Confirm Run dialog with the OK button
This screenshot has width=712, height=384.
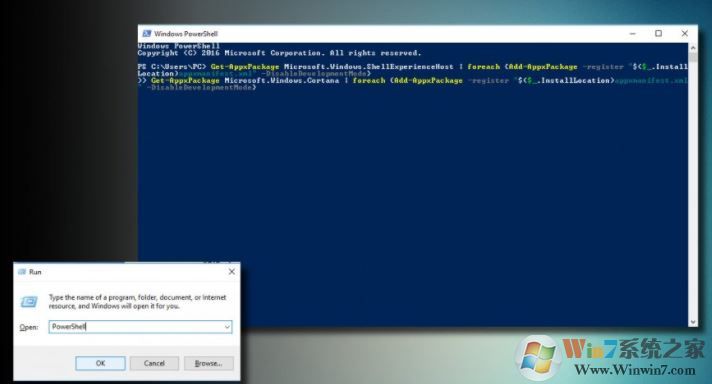point(100,363)
